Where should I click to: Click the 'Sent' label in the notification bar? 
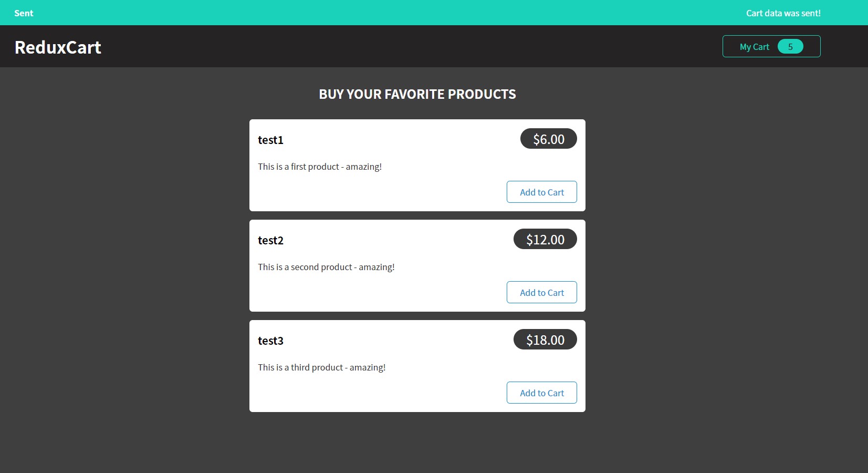[x=24, y=13]
